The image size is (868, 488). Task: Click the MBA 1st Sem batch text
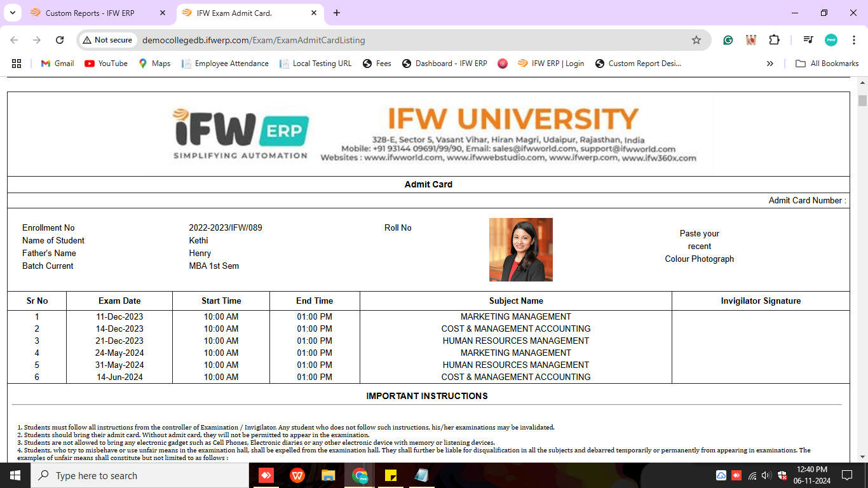pyautogui.click(x=214, y=266)
